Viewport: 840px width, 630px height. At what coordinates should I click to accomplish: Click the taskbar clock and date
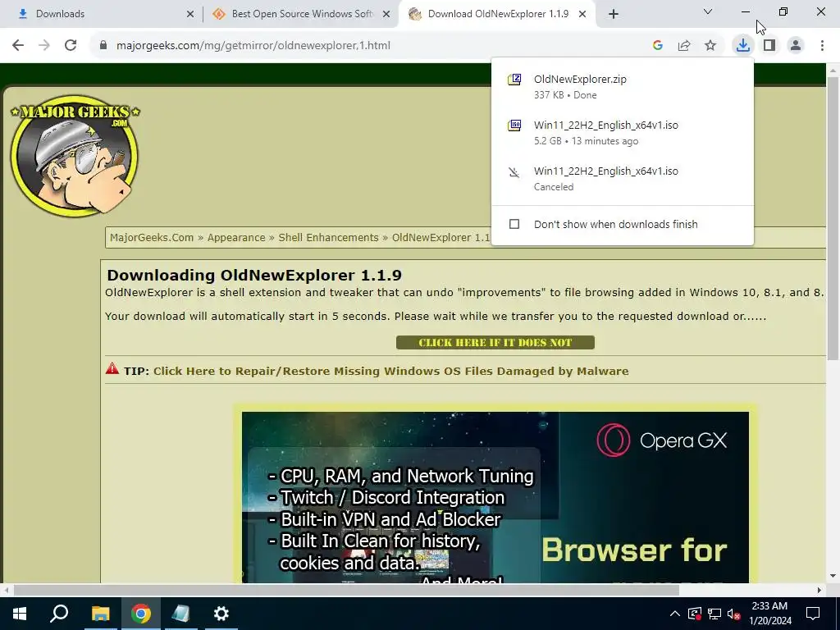coord(769,614)
